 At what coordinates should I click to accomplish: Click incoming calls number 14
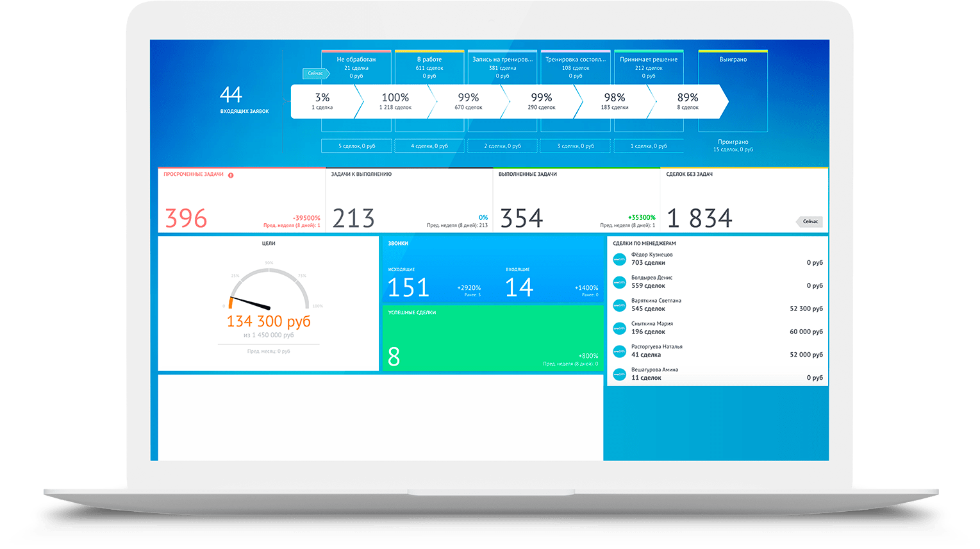(519, 287)
